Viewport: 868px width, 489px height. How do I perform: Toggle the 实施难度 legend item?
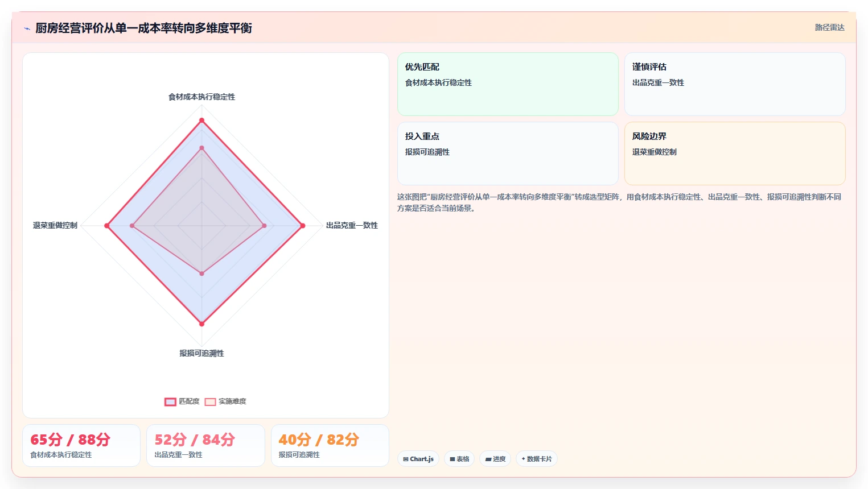click(x=226, y=401)
